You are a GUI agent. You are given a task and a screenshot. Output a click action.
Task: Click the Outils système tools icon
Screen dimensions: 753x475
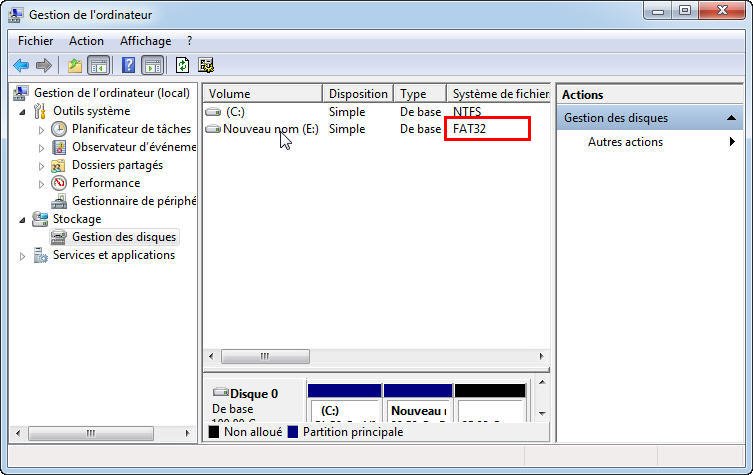pos(40,111)
